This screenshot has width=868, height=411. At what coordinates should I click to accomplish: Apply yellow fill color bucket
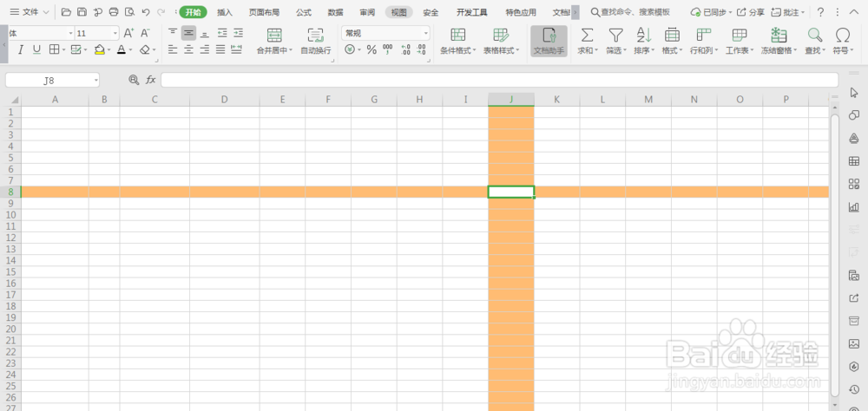click(x=99, y=50)
